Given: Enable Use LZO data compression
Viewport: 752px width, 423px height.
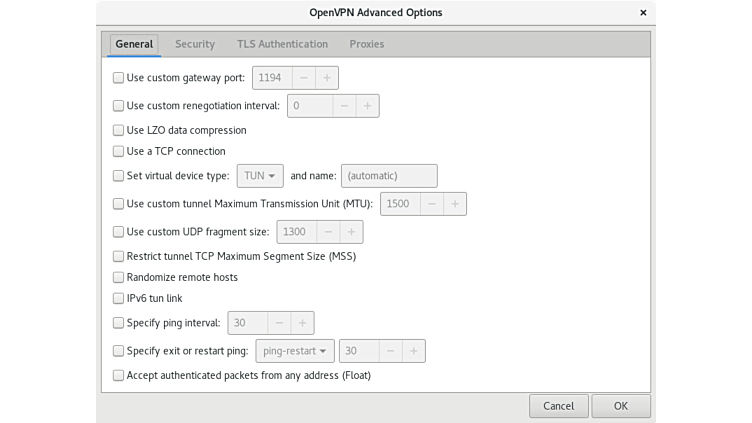Looking at the screenshot, I should [119, 130].
